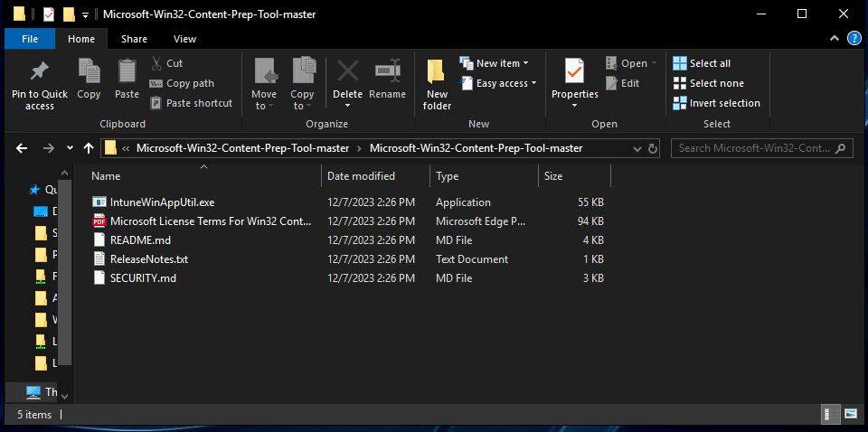Click title bar New folder quick icon

point(70,14)
